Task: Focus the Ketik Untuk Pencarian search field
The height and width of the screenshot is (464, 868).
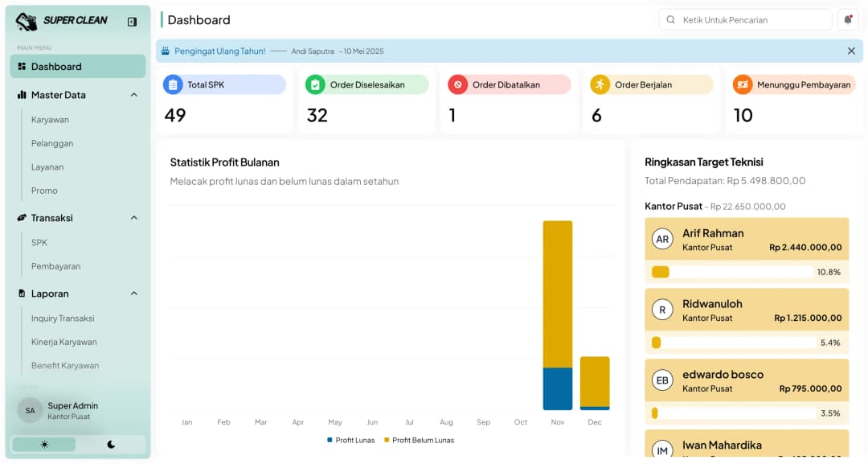Action: coord(751,19)
